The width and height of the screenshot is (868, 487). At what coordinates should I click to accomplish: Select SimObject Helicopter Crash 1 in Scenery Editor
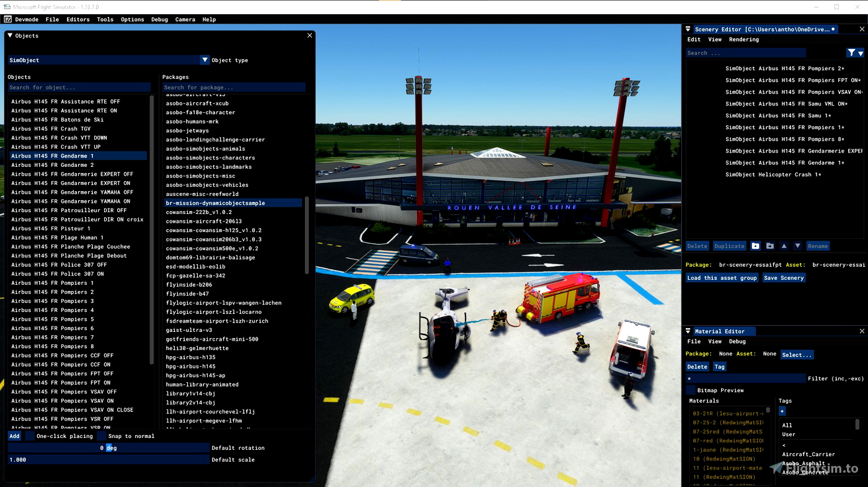click(773, 174)
